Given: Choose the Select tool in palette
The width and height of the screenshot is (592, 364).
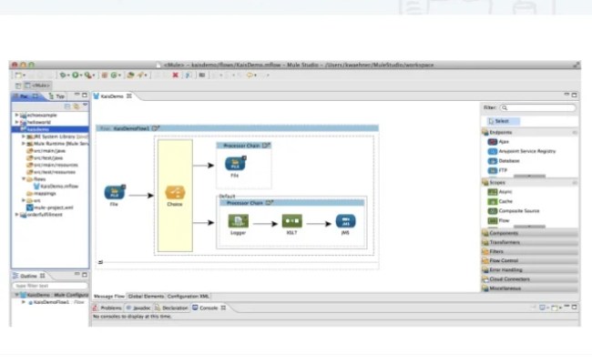Looking at the screenshot, I should (502, 121).
